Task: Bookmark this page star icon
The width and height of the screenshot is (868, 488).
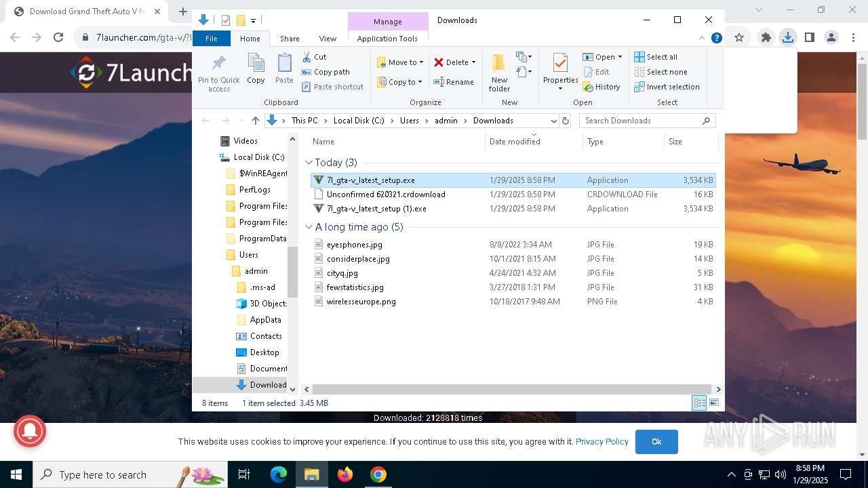Action: tap(739, 38)
